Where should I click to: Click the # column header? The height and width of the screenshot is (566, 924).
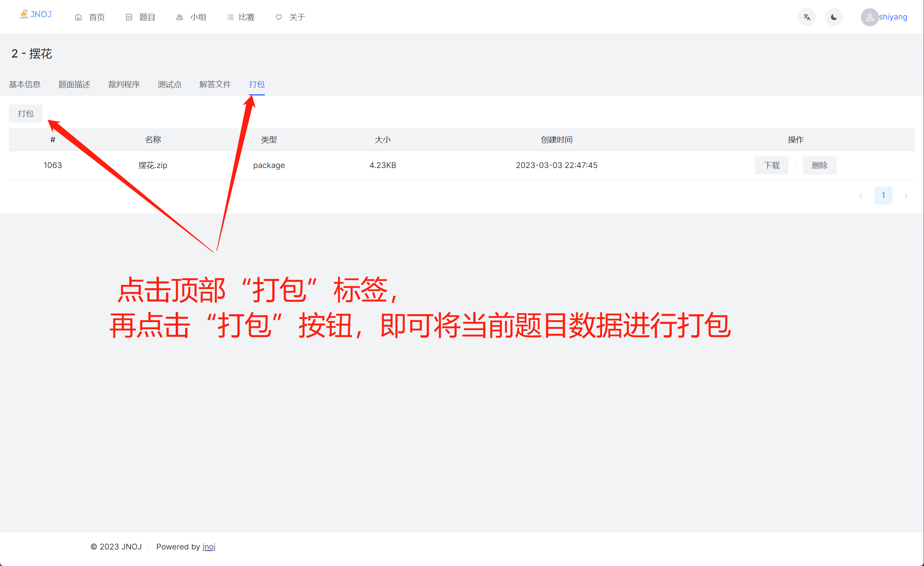pyautogui.click(x=53, y=140)
